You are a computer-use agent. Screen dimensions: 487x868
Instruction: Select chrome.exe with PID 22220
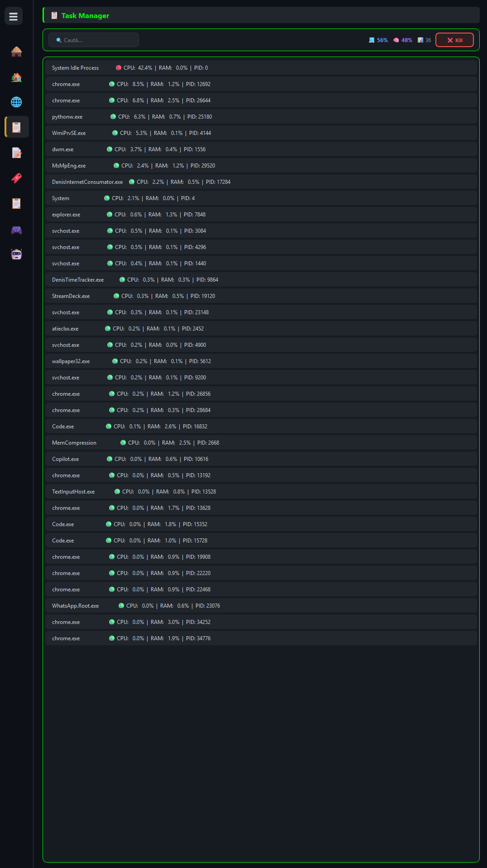click(x=261, y=573)
